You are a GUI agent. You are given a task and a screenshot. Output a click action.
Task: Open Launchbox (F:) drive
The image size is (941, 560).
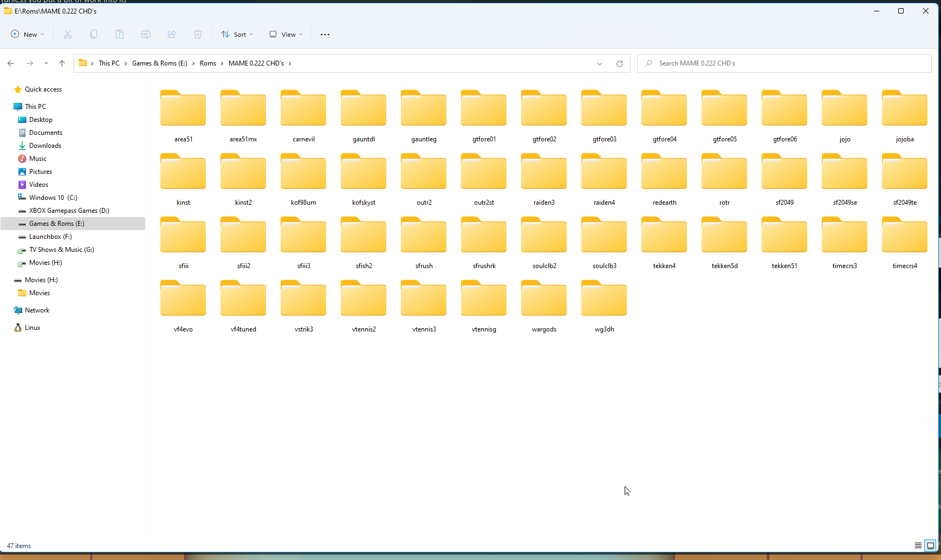pos(45,237)
